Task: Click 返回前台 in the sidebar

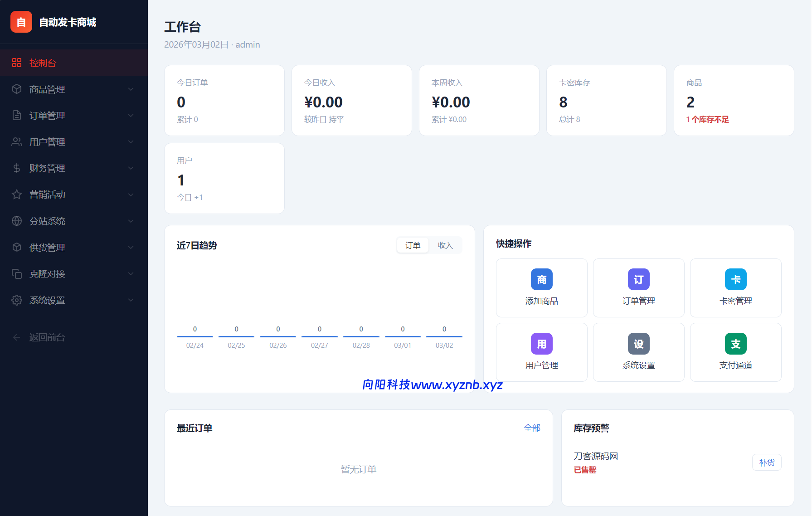Action: coord(47,337)
